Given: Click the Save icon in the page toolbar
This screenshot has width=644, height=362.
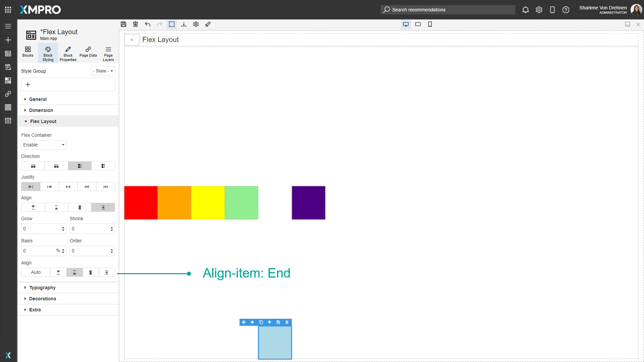Looking at the screenshot, I should (123, 24).
